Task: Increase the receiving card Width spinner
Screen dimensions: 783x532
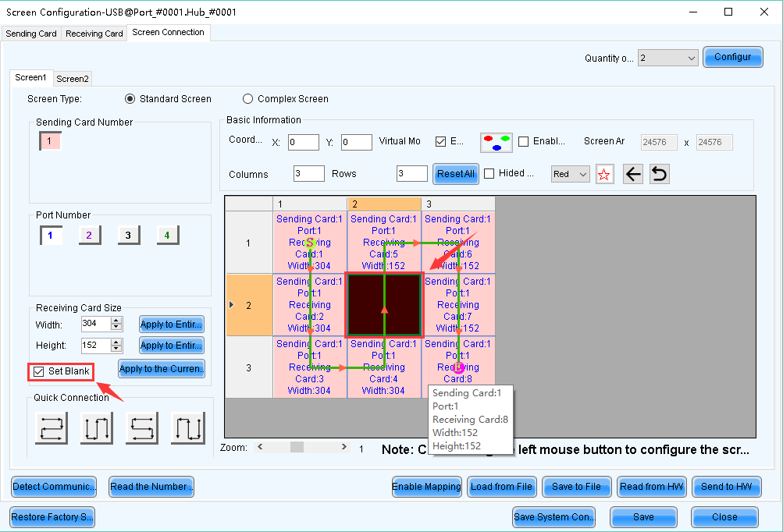Action: pos(116,320)
